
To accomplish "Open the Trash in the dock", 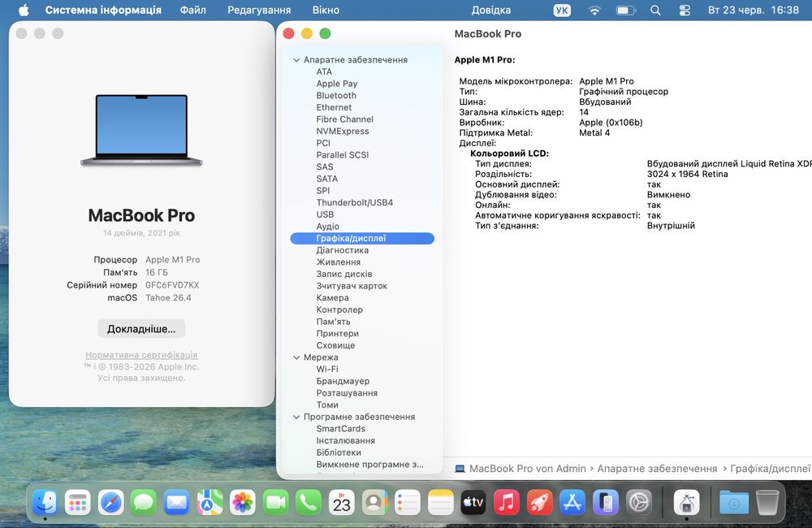I will pos(767,502).
